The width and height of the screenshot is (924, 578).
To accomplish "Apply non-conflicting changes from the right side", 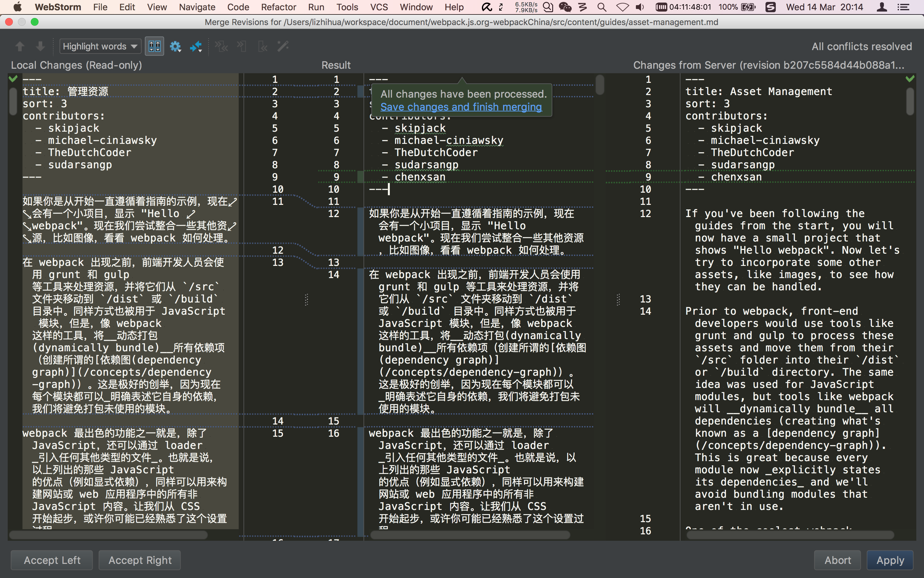I will [263, 47].
